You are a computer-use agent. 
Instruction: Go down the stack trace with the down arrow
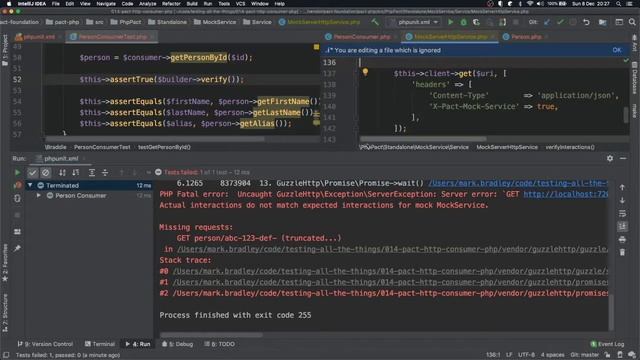click(x=622, y=200)
